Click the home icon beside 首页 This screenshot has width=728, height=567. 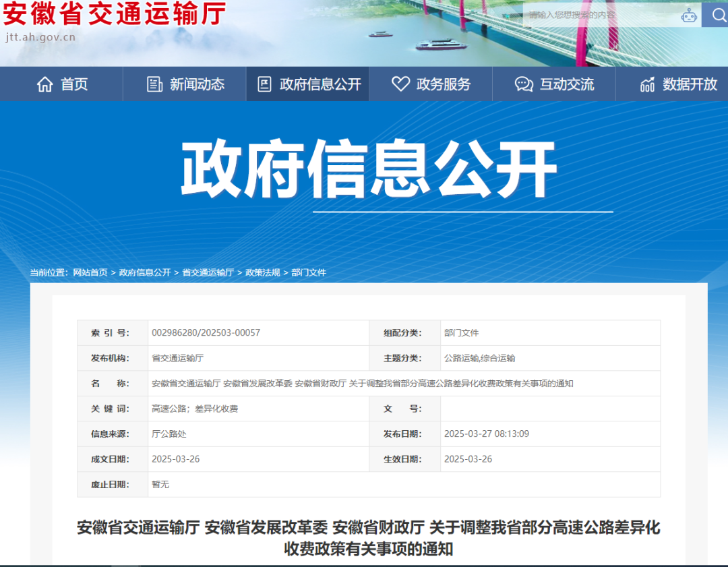click(45, 84)
